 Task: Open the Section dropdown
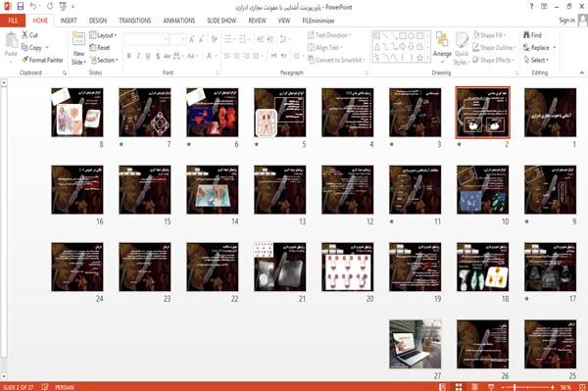104,60
